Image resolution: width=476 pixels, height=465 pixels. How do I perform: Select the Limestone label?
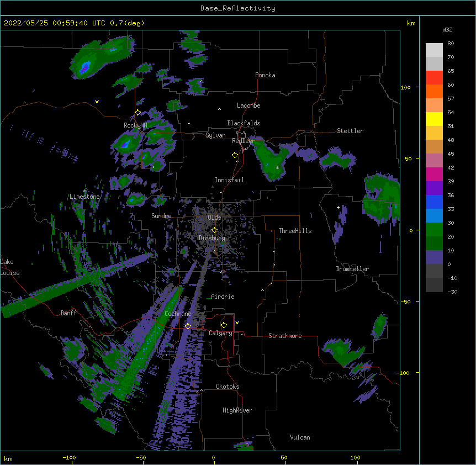coord(84,197)
